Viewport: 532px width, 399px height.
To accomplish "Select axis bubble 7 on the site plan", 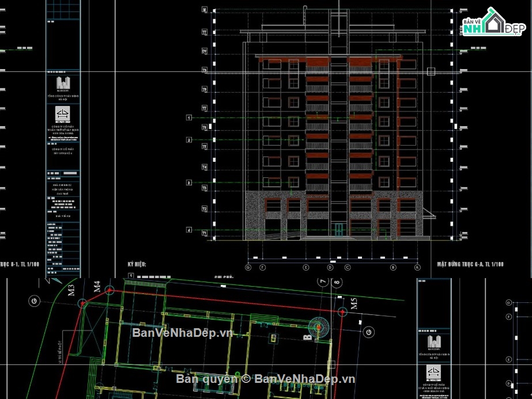I will pyautogui.click(x=323, y=282).
